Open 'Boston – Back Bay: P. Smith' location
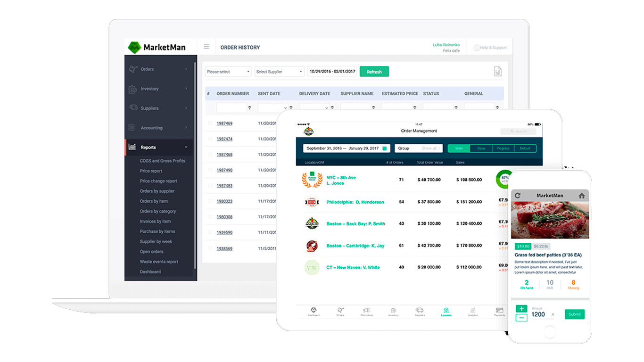The image size is (644, 362). coord(355,224)
